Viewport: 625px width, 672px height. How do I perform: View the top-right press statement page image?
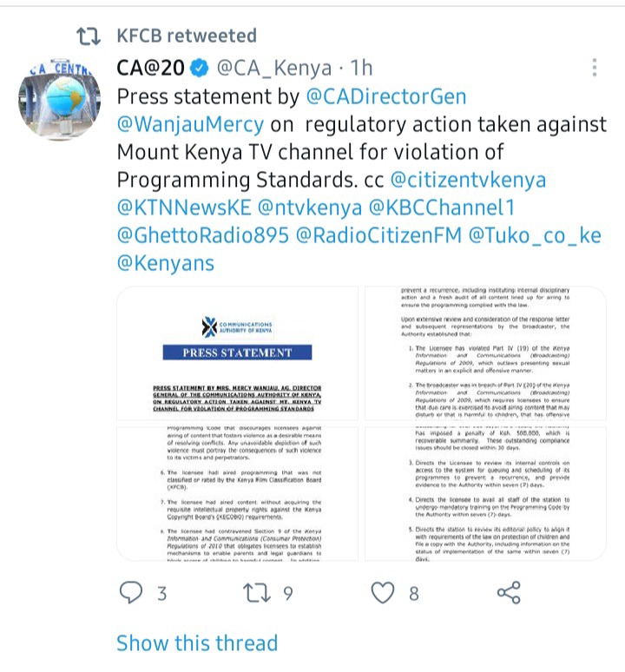(x=485, y=353)
